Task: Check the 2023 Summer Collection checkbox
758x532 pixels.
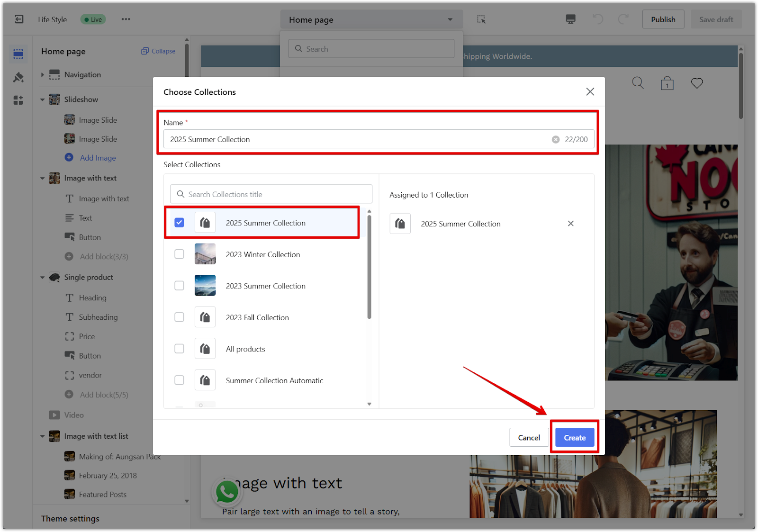Action: 179,286
